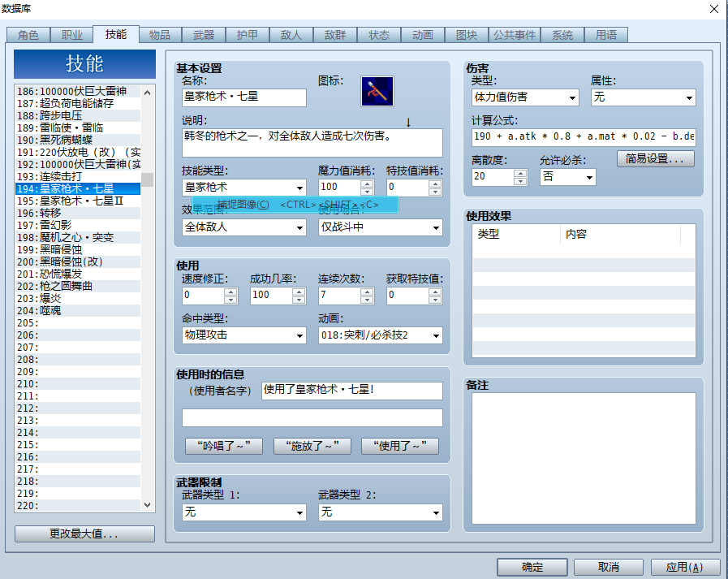
Task: Switch to the 动画 tab
Action: 423,35
